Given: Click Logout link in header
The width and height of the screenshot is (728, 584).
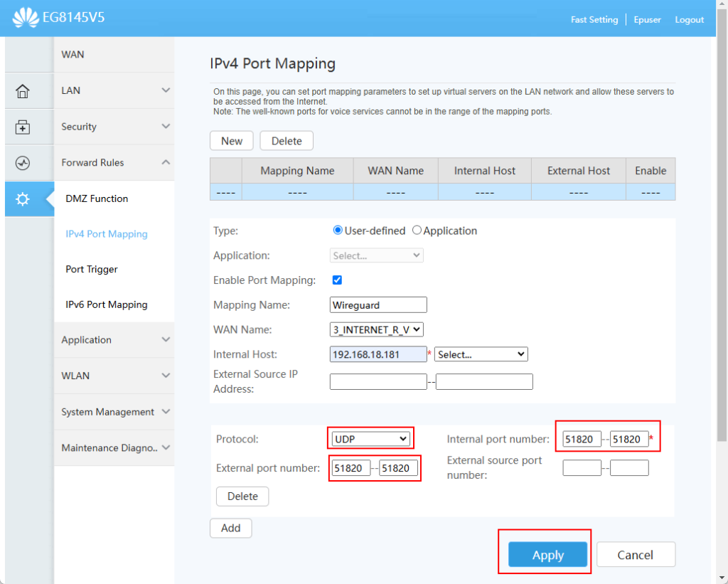Looking at the screenshot, I should 689,19.
